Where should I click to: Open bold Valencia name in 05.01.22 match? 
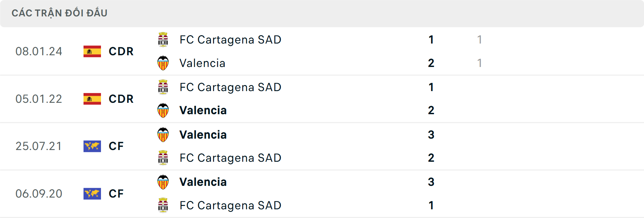point(203,111)
